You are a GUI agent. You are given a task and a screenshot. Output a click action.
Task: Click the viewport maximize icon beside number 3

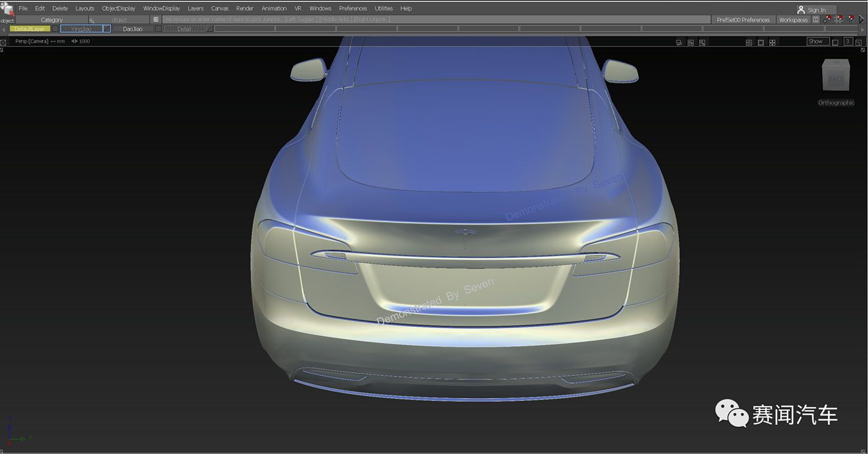click(x=858, y=42)
